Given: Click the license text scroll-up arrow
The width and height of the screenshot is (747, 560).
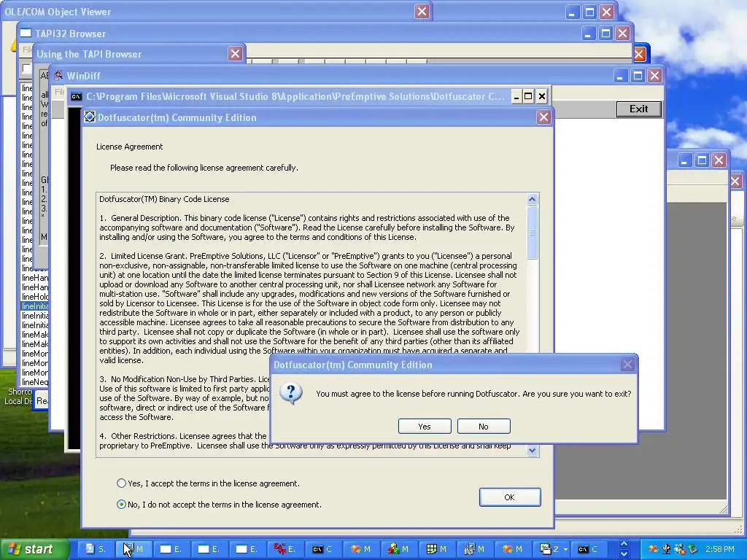Looking at the screenshot, I should point(533,199).
